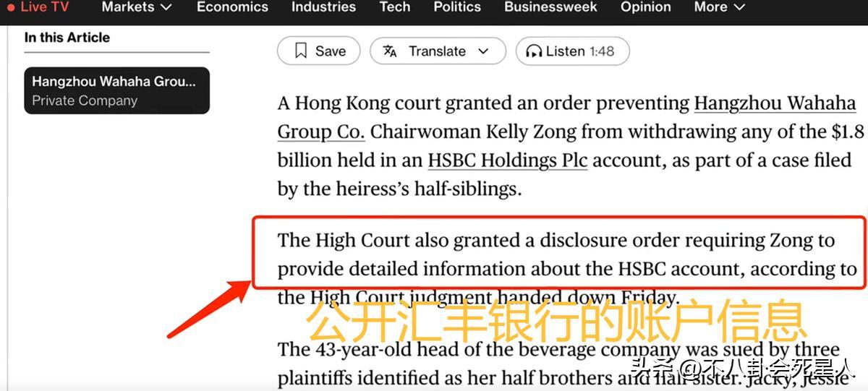The height and width of the screenshot is (391, 868).
Task: Click the Save article button
Action: pyautogui.click(x=319, y=51)
